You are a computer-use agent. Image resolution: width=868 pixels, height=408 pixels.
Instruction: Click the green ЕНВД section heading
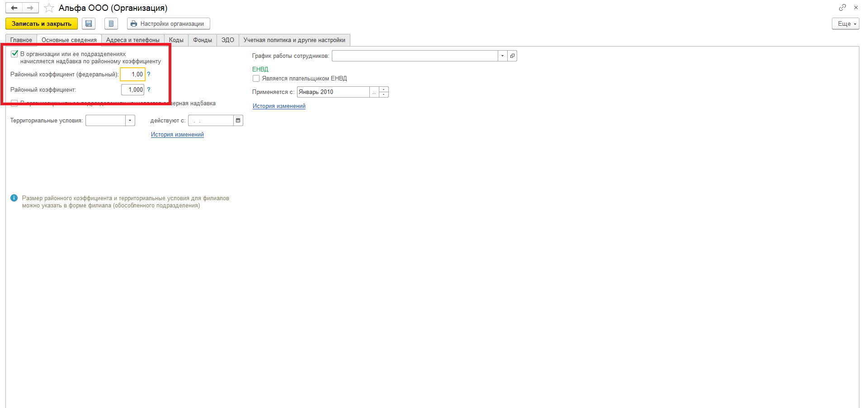tap(260, 69)
